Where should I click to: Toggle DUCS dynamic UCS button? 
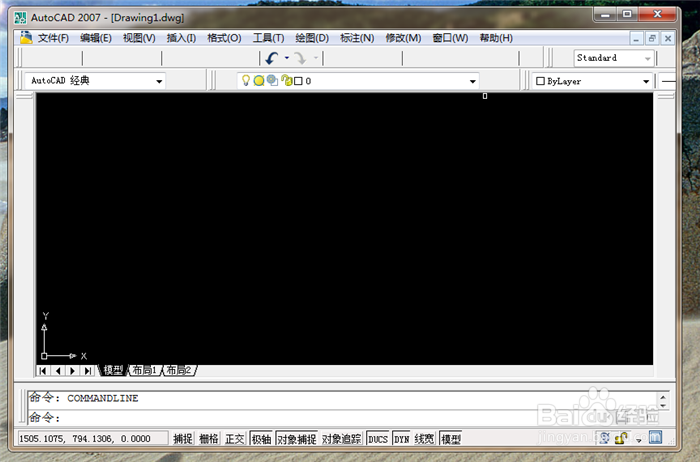[378, 439]
